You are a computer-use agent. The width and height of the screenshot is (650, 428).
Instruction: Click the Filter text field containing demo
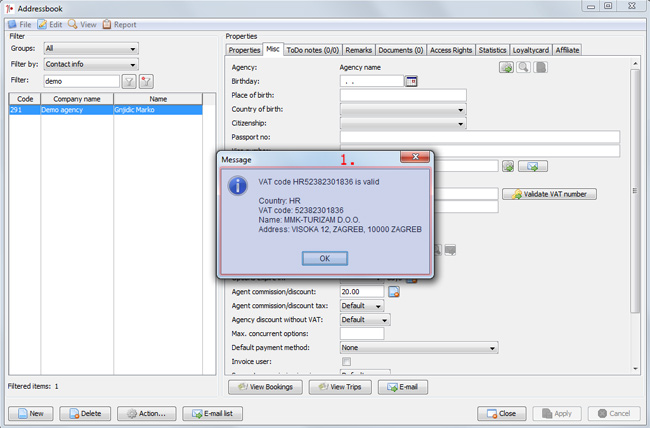click(81, 81)
